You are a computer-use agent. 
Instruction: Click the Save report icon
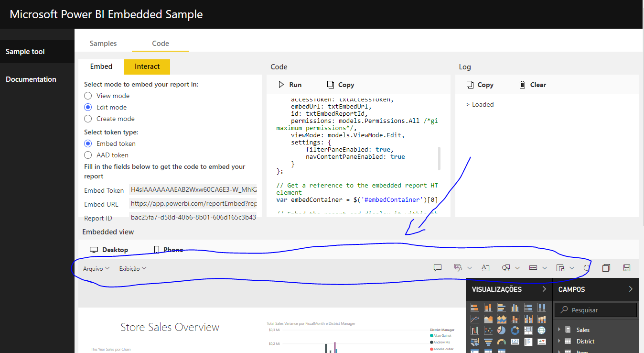point(627,268)
